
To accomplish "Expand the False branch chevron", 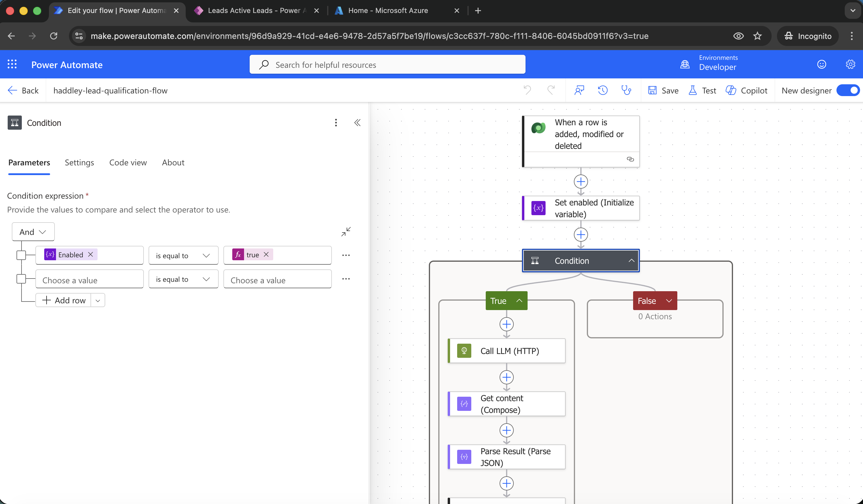I will 669,301.
